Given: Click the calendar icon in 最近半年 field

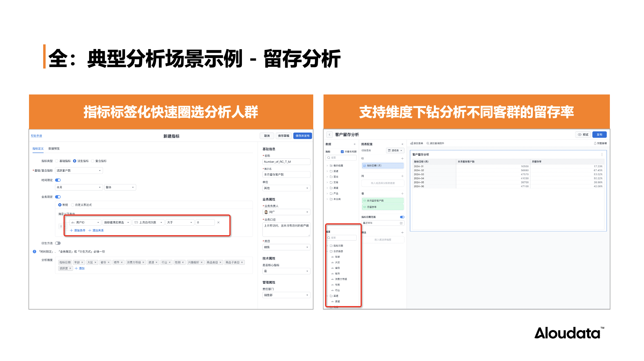Looking at the screenshot, I should (401, 223).
